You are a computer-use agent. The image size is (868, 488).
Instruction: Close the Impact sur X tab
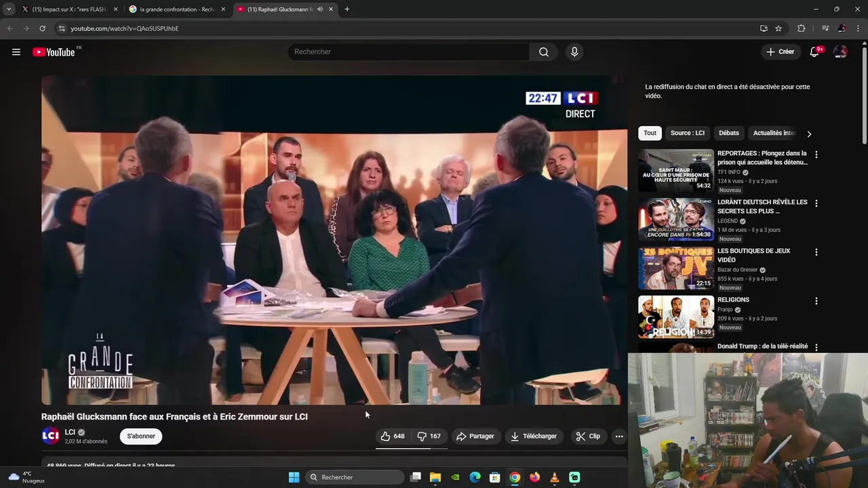coord(115,9)
